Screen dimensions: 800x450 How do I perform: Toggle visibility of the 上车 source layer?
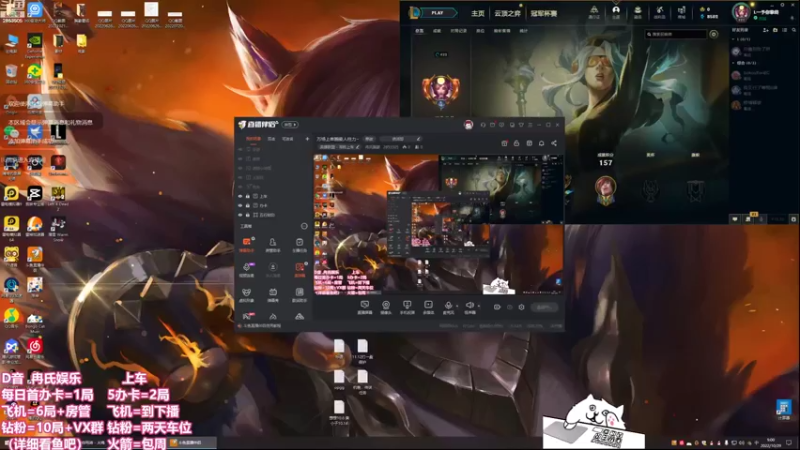[240, 196]
